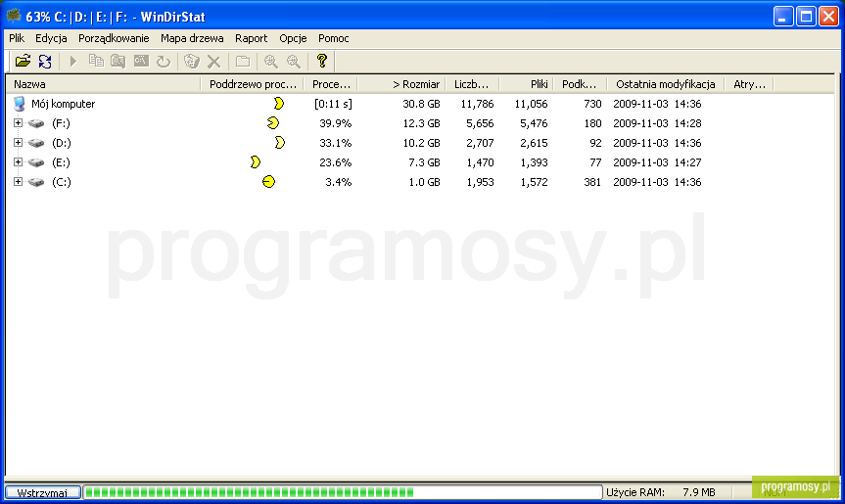Click the pacman icon in the (F:) row
Image resolution: width=845 pixels, height=504 pixels.
pyautogui.click(x=273, y=123)
